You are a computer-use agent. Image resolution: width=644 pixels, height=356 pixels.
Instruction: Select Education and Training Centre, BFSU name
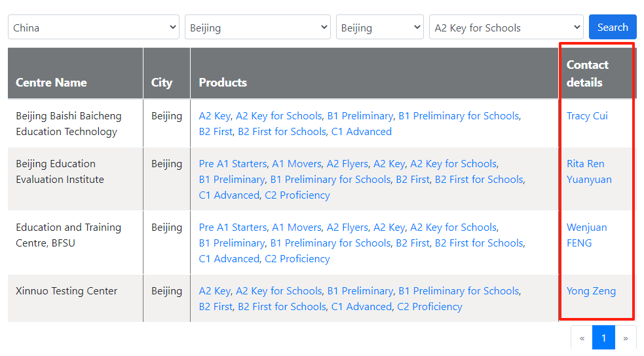click(69, 235)
